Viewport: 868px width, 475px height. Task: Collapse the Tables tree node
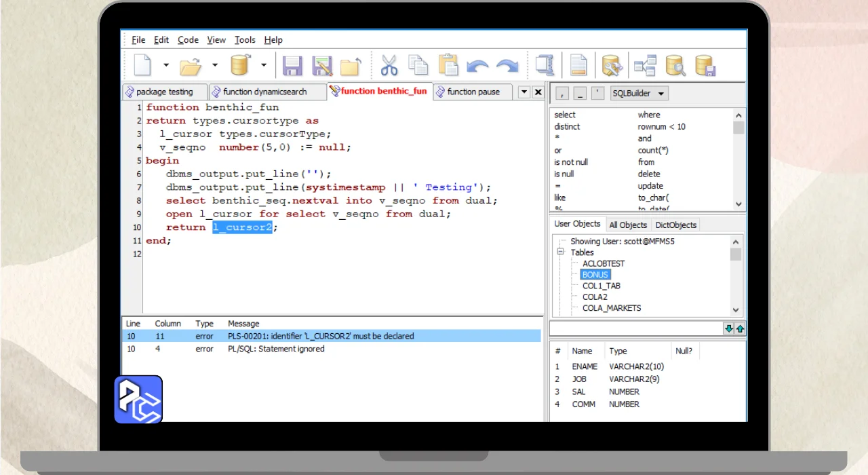pyautogui.click(x=561, y=252)
